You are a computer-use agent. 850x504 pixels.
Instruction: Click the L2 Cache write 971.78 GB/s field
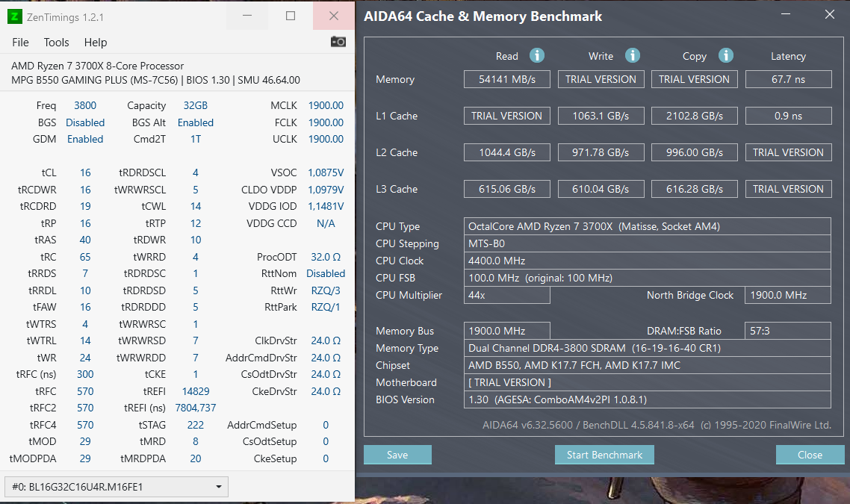tap(601, 152)
